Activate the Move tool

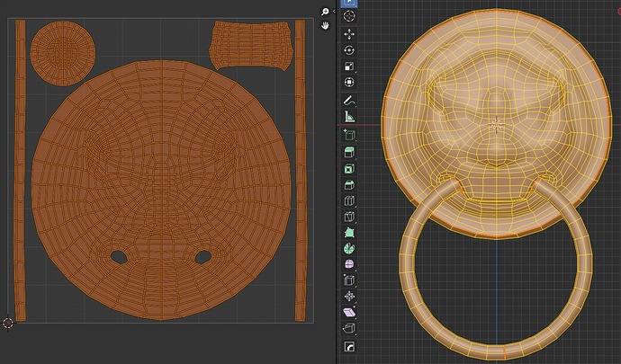tap(349, 34)
